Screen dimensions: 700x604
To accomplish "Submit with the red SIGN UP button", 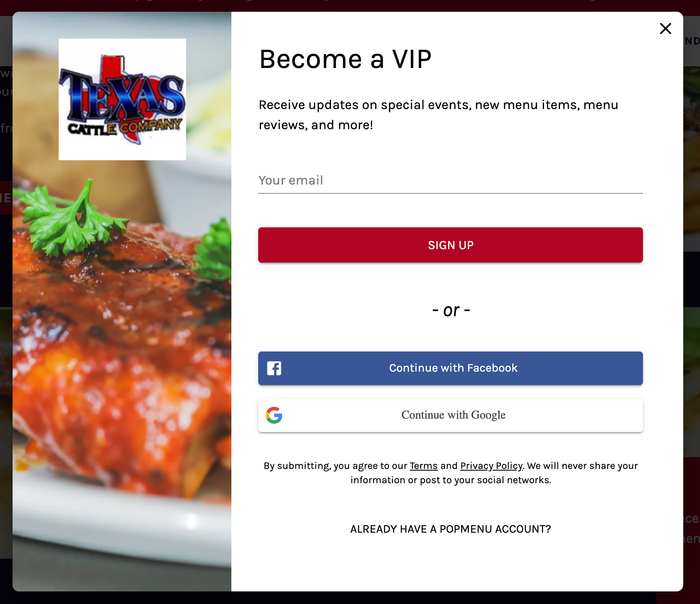I will 451,245.
